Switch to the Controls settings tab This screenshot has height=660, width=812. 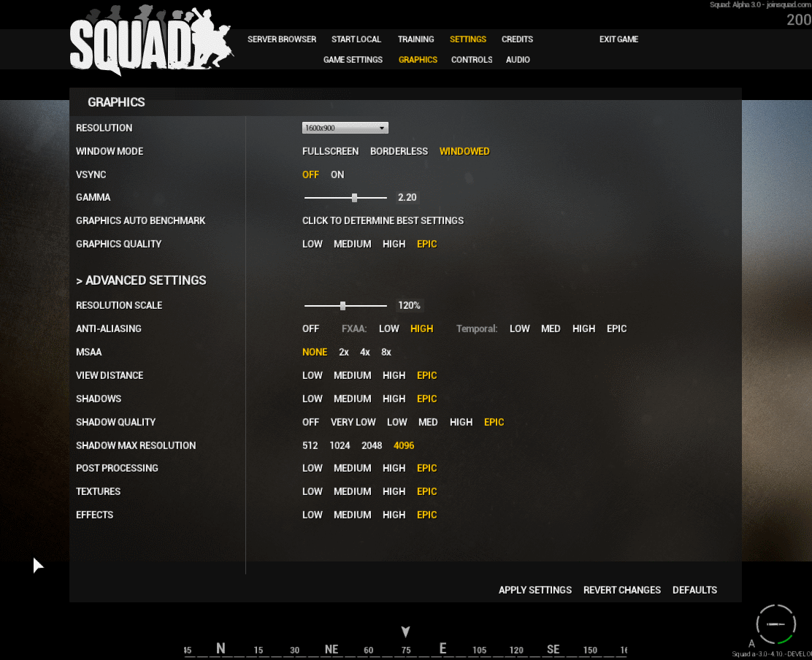(x=472, y=60)
